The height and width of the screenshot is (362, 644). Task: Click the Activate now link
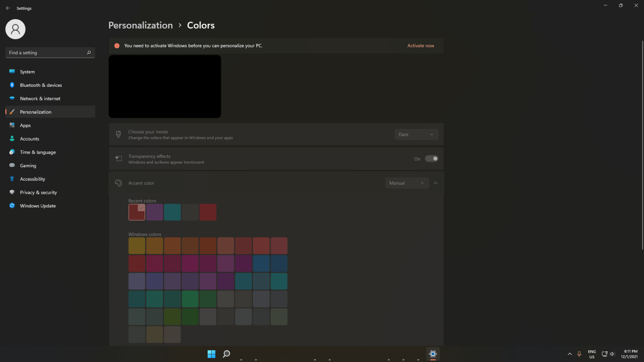point(420,46)
